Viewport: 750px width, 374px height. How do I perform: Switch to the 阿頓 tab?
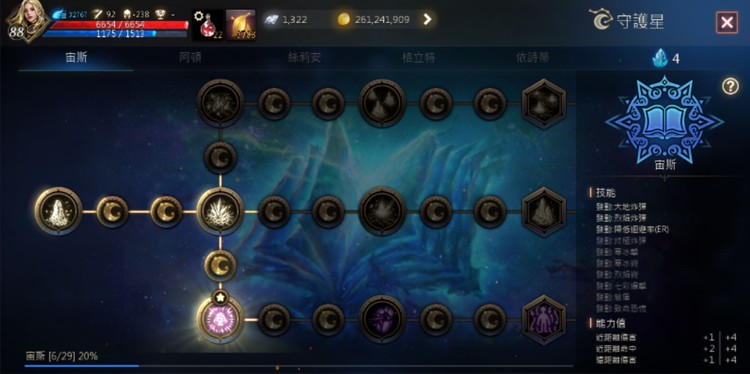(190, 58)
